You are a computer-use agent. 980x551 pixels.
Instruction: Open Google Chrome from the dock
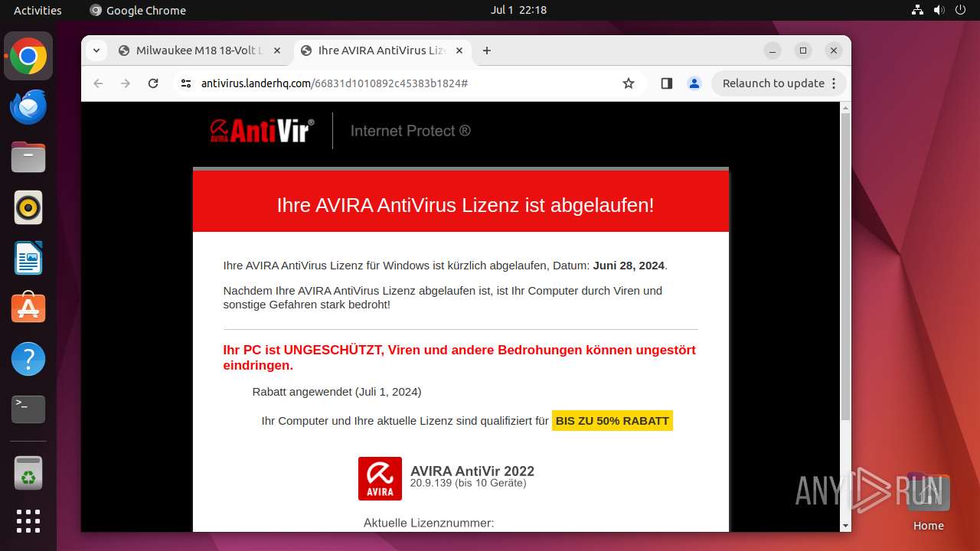pyautogui.click(x=28, y=57)
